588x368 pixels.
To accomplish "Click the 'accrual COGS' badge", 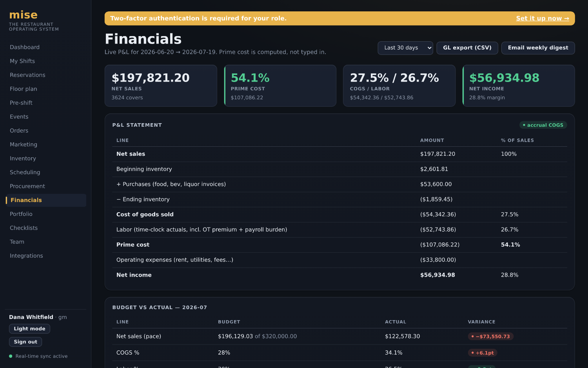I will [543, 125].
